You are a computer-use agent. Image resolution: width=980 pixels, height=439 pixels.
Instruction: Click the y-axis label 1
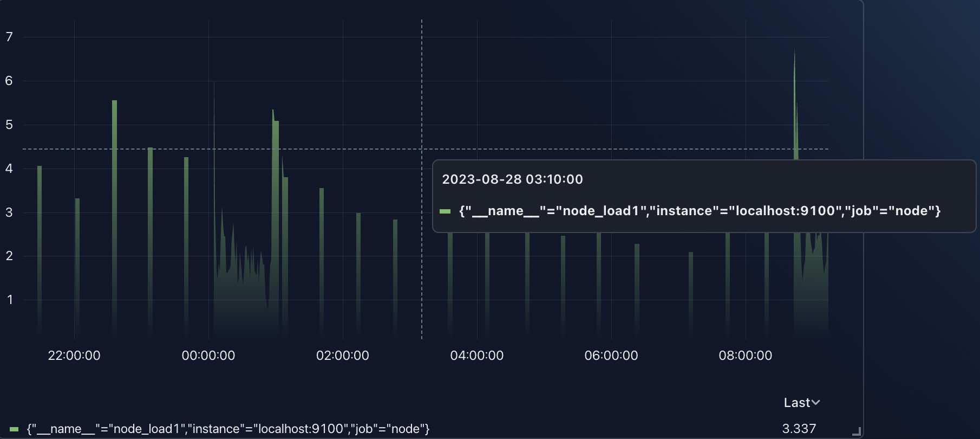(x=10, y=300)
